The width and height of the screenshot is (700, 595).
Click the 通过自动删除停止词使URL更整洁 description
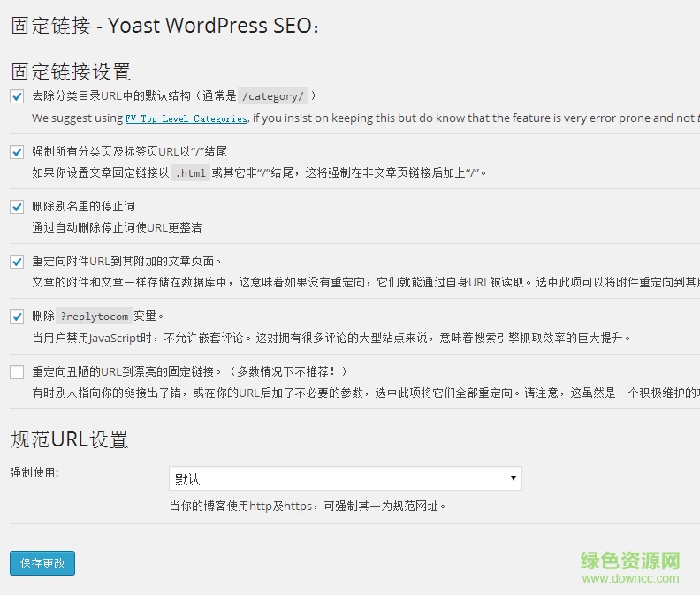[117, 228]
